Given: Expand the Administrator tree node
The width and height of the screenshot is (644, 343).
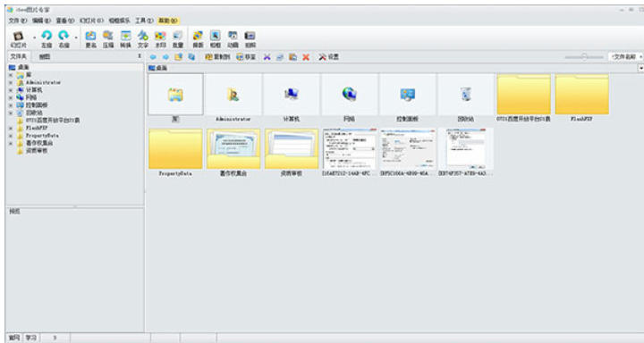Looking at the screenshot, I should (x=11, y=82).
